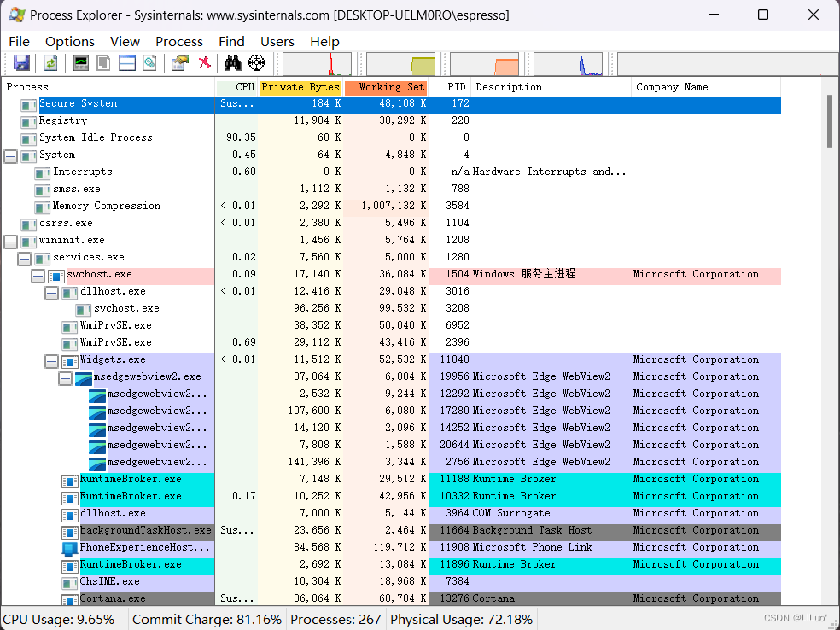
Task: Click the WmiPrvSE.exe PID 6952 row icon
Action: 70,327
